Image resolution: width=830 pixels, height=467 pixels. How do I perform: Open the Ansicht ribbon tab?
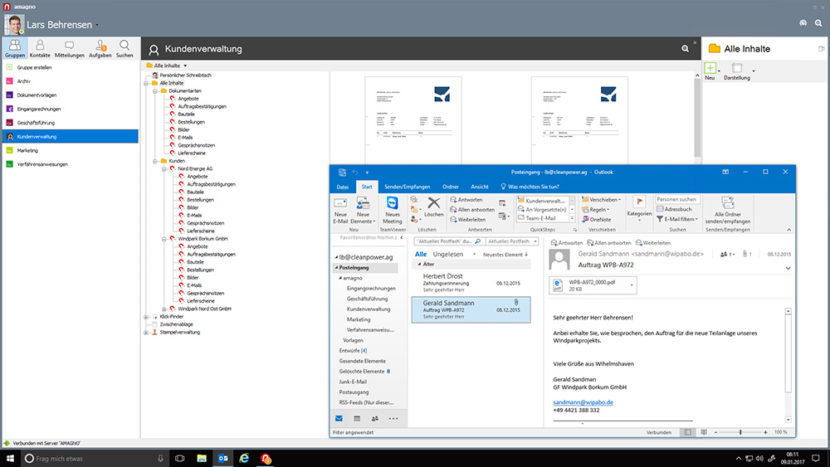480,187
